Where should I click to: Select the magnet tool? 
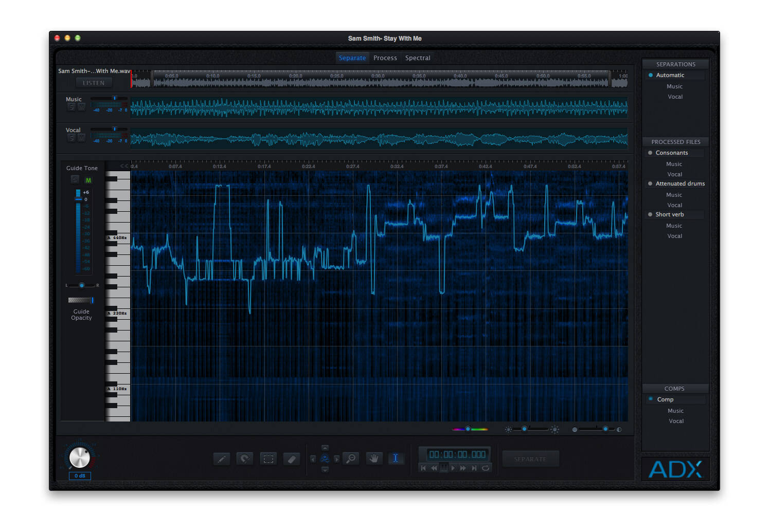coord(245,458)
